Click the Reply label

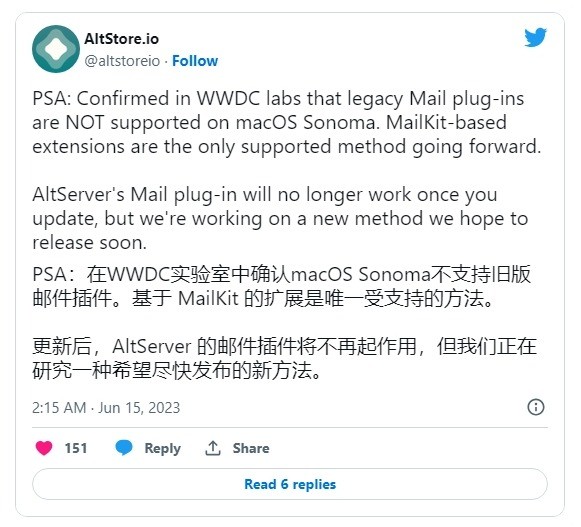click(163, 448)
